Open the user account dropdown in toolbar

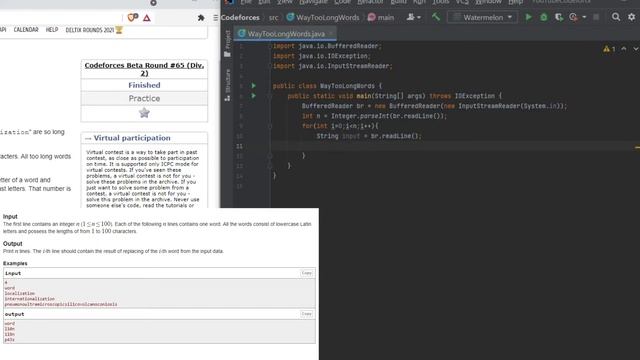pyautogui.click(x=413, y=17)
